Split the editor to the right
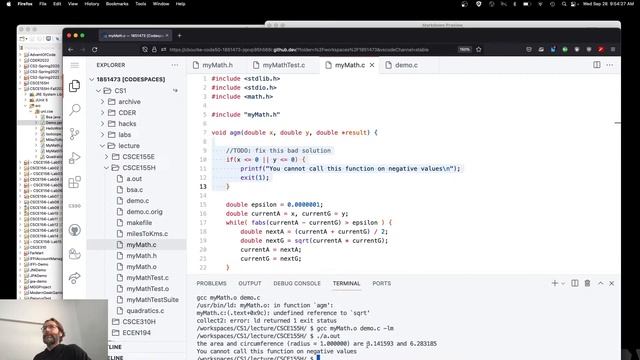 (597, 65)
